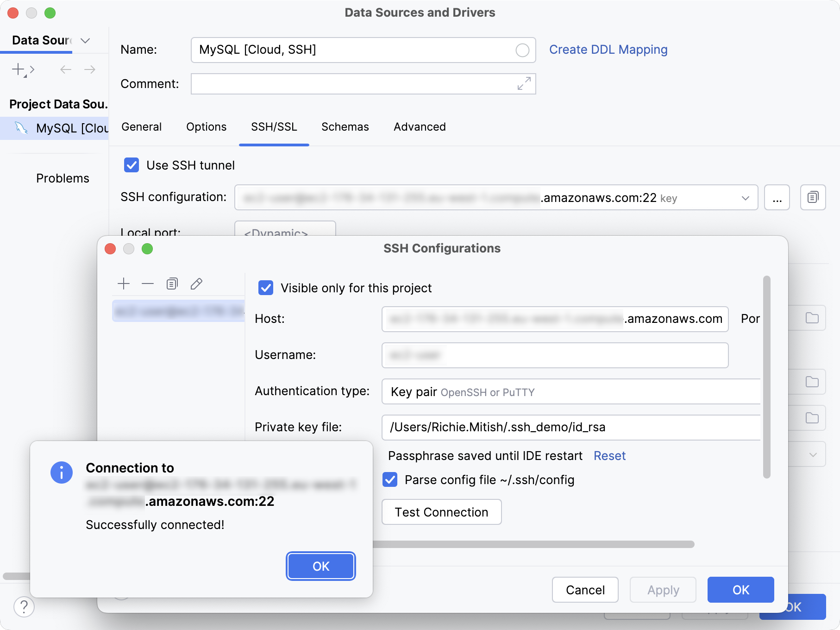Open help via the question mark icon
Image resolution: width=840 pixels, height=630 pixels.
[24, 607]
